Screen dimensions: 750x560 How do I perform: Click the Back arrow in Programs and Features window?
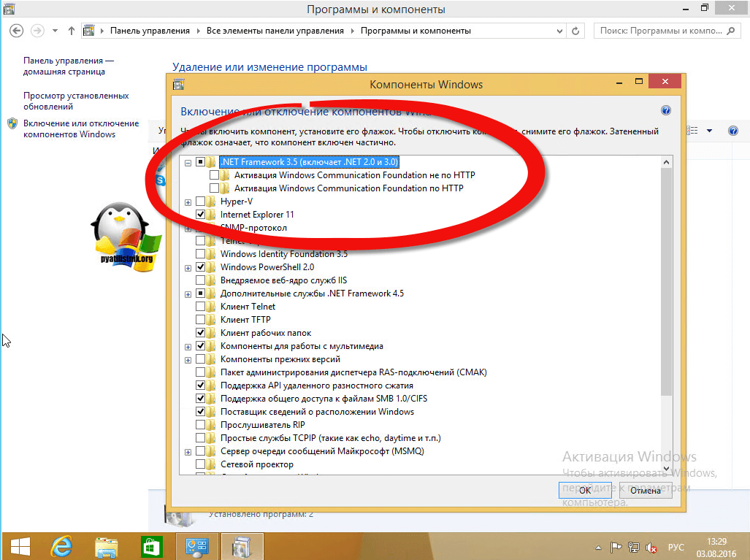pyautogui.click(x=16, y=31)
